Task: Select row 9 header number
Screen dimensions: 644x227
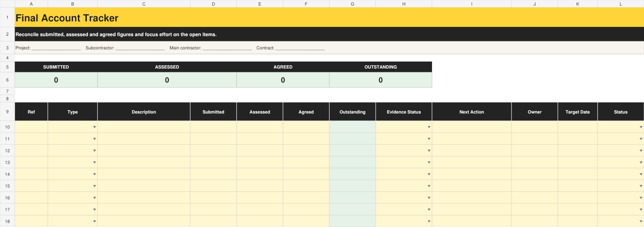Action: click(x=7, y=112)
